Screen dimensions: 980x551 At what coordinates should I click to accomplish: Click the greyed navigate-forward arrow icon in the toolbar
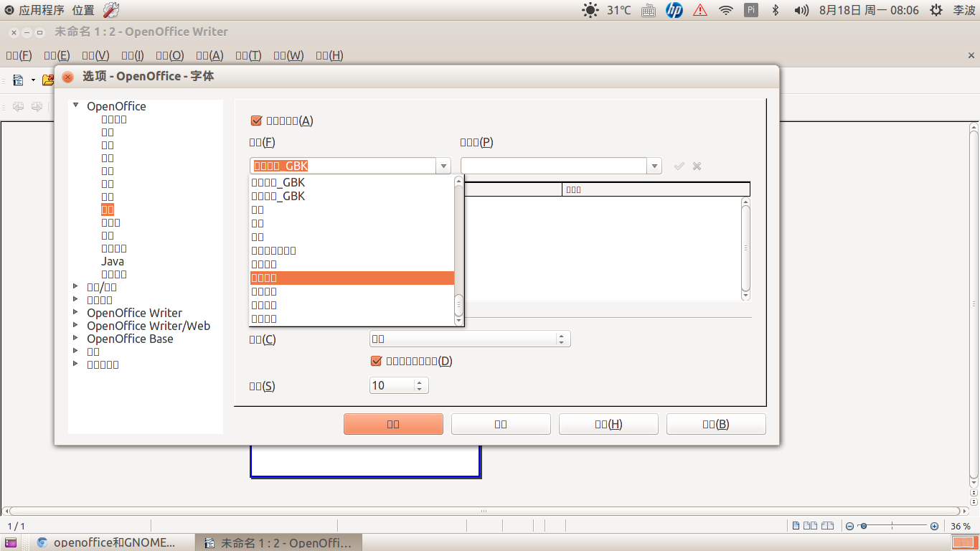click(x=36, y=107)
